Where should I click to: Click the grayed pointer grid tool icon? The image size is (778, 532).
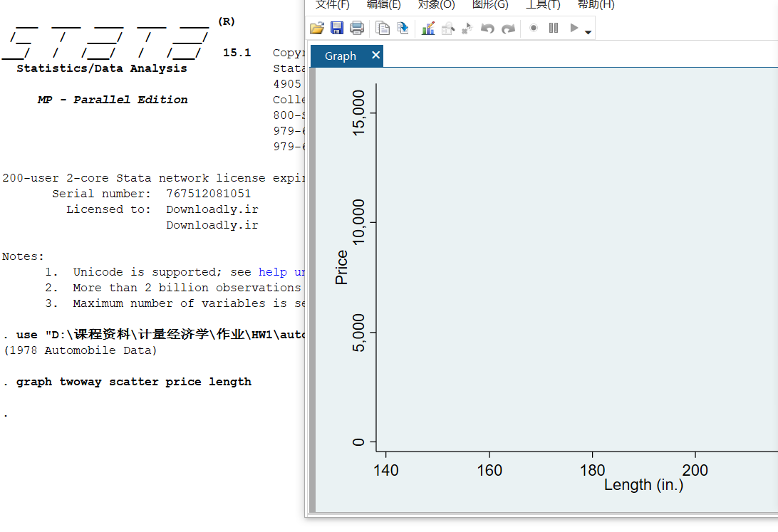(x=467, y=28)
